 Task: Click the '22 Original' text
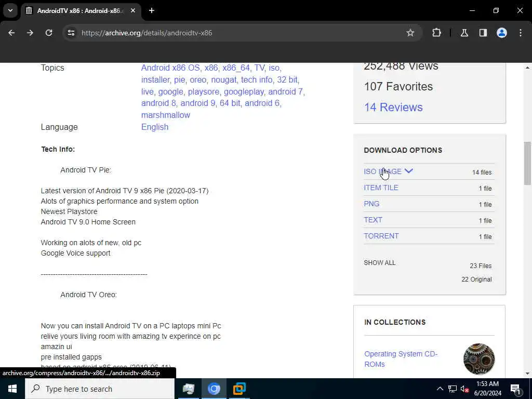(x=476, y=279)
